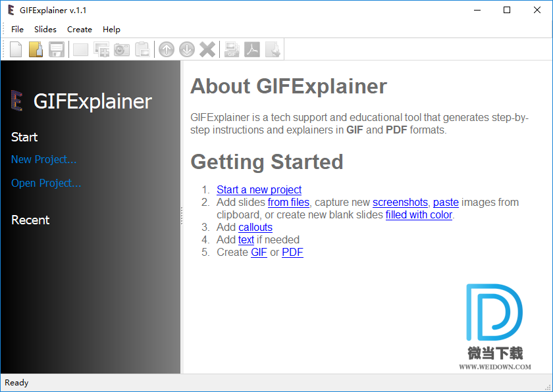Open the Help menu
This screenshot has height=392, width=553.
(x=111, y=29)
